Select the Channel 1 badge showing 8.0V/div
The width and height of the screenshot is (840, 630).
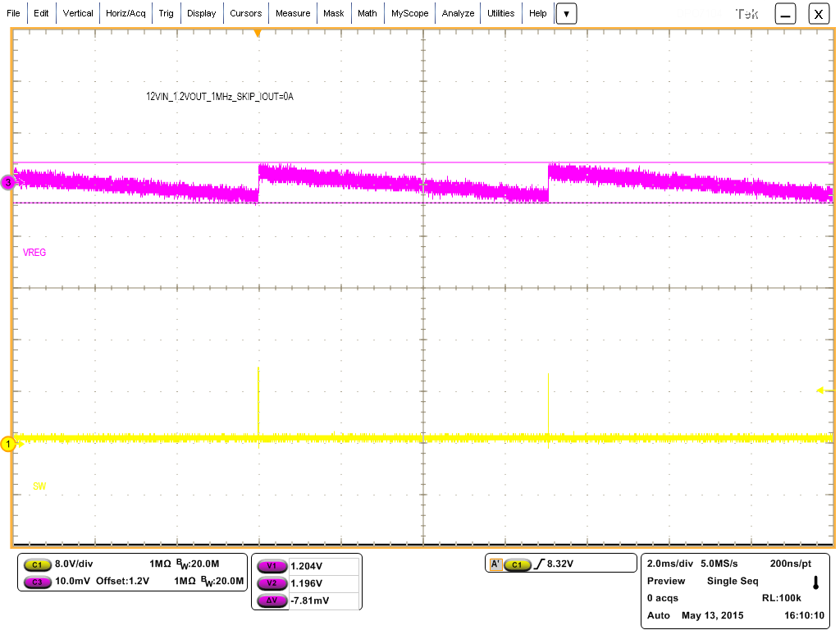click(x=37, y=564)
